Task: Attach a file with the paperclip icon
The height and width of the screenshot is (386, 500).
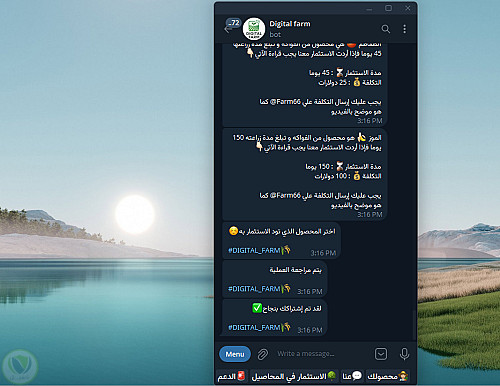Action: click(263, 354)
